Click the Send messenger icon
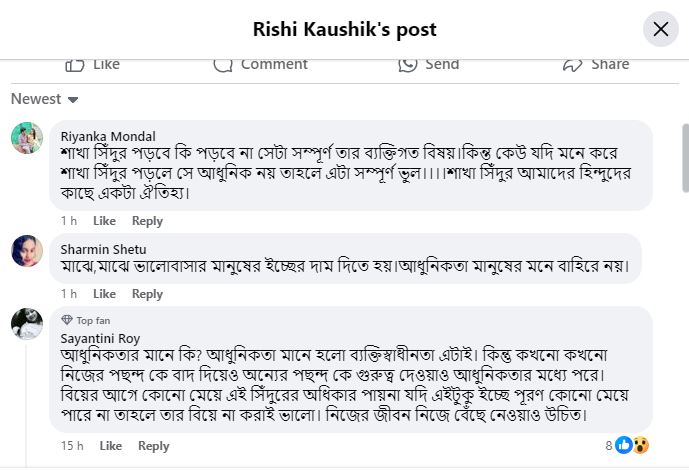Viewport: 689px width, 470px height. click(408, 64)
